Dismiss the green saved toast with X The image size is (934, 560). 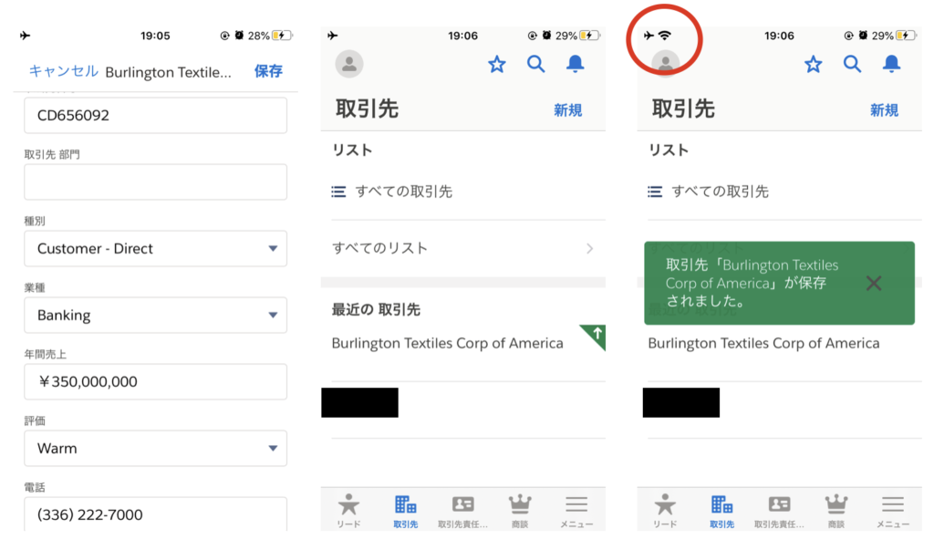[874, 283]
